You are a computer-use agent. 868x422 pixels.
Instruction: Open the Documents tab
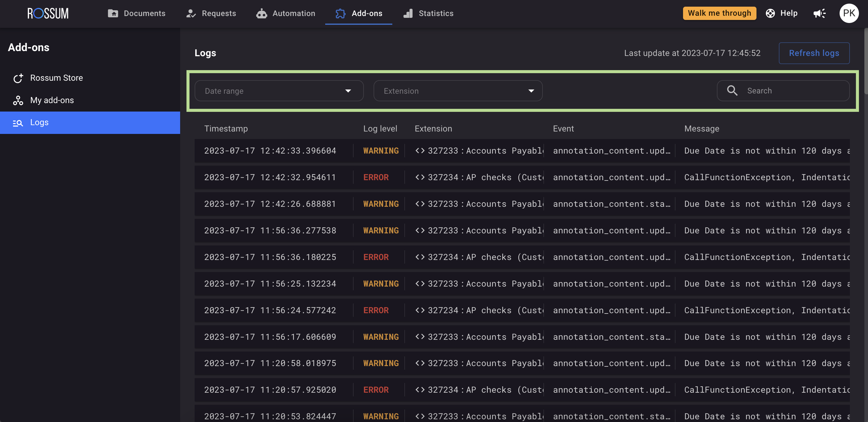coord(137,14)
